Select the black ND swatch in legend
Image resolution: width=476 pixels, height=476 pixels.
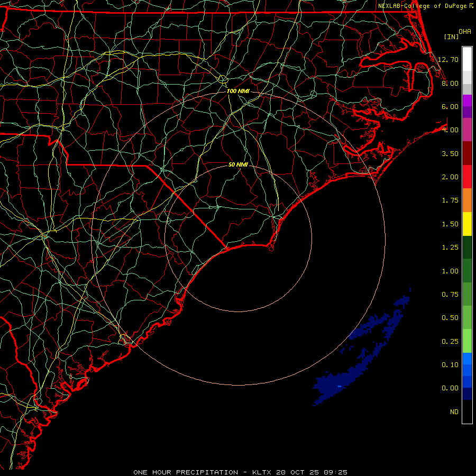467,411
